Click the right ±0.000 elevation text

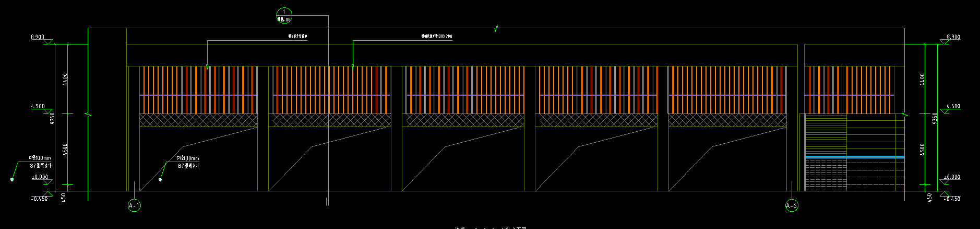point(952,177)
